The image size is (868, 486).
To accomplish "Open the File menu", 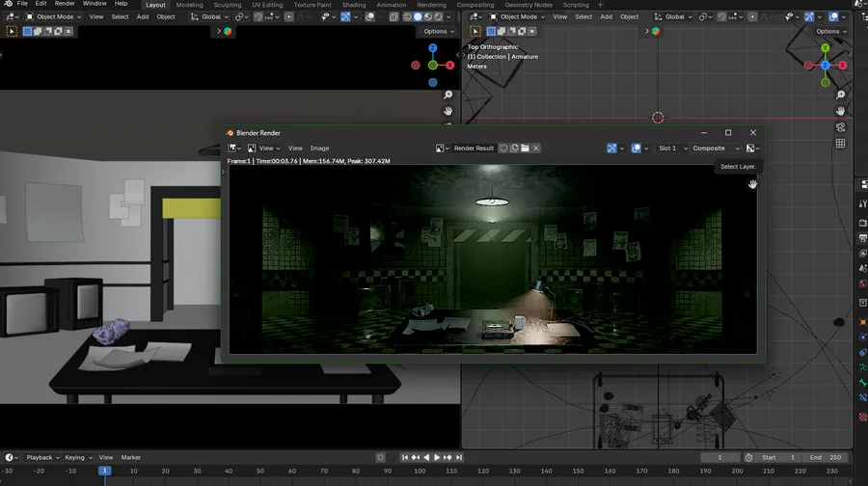I will click(22, 4).
